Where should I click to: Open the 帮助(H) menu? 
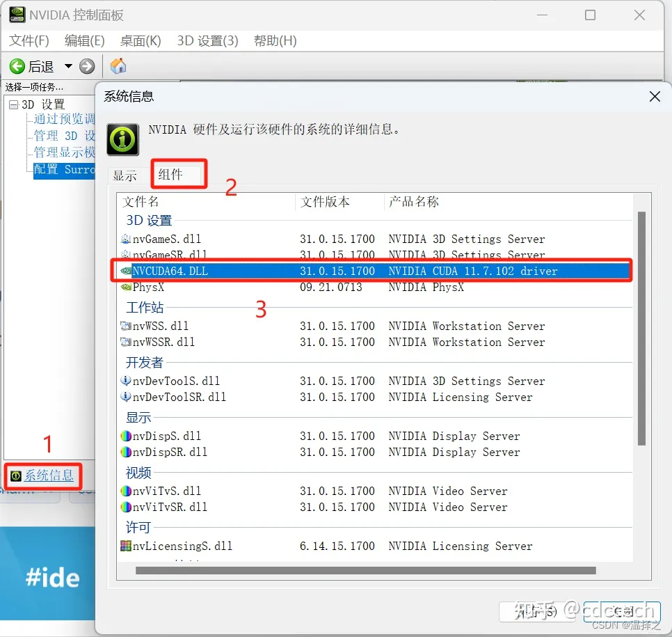[275, 41]
